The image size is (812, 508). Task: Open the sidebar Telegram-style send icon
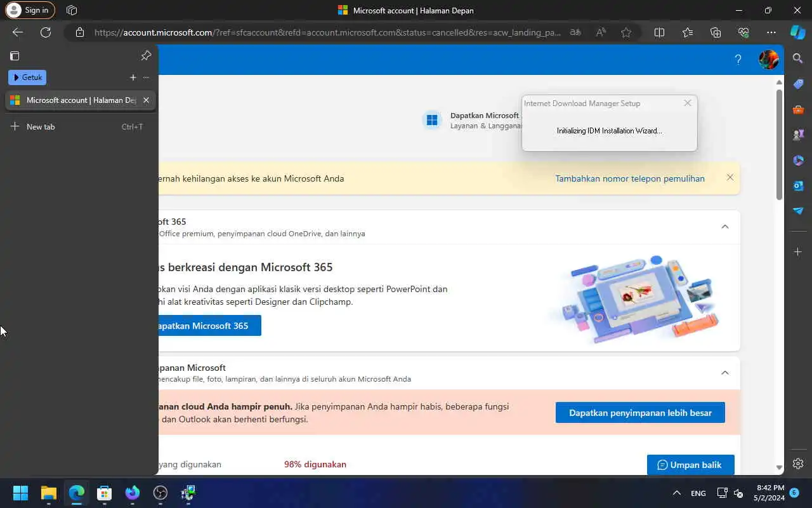tap(798, 211)
